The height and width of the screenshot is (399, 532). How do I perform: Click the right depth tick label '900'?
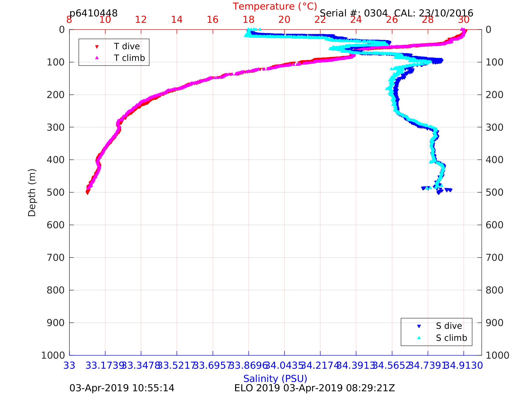[494, 323]
